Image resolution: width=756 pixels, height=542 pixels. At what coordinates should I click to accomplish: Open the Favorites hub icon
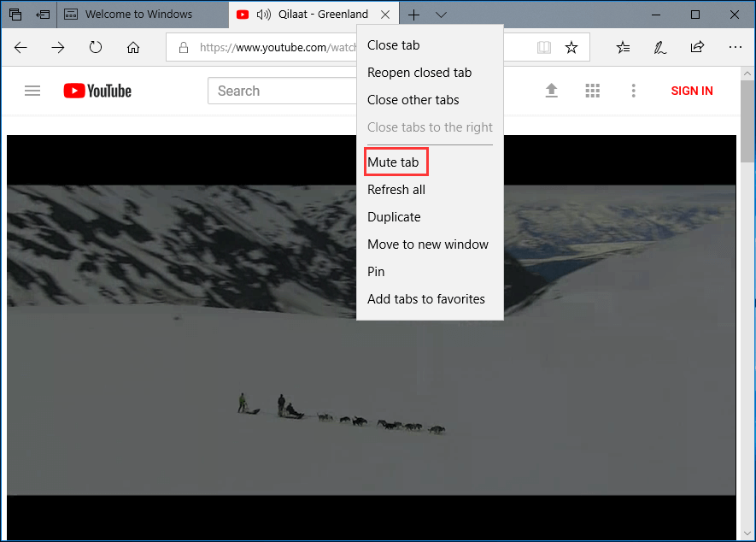pyautogui.click(x=623, y=47)
